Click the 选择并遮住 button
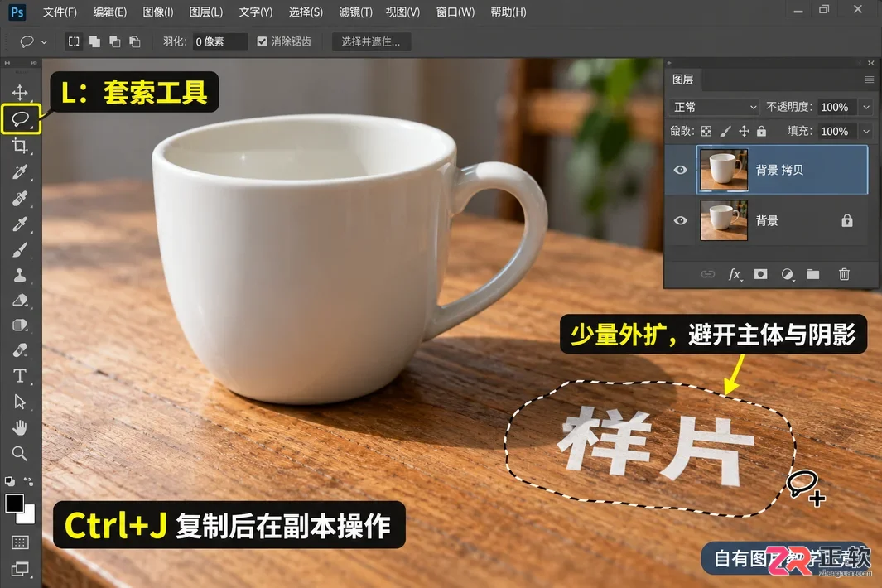The height and width of the screenshot is (588, 882). click(371, 41)
